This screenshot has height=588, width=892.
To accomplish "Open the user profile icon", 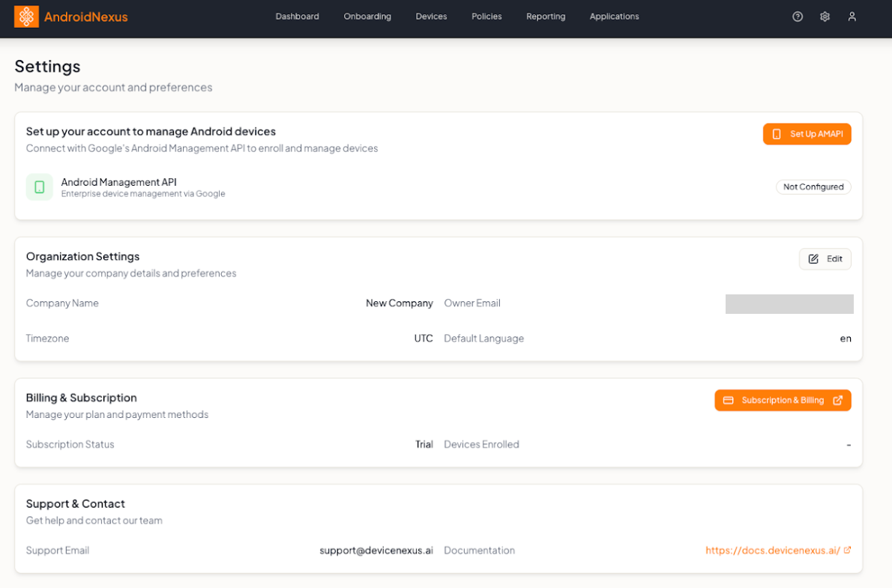I will [x=852, y=16].
